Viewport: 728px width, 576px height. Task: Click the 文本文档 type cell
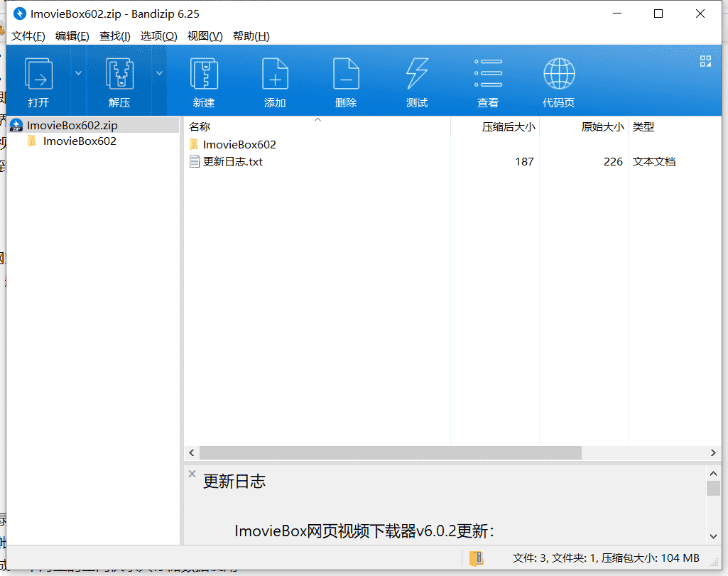pos(653,161)
